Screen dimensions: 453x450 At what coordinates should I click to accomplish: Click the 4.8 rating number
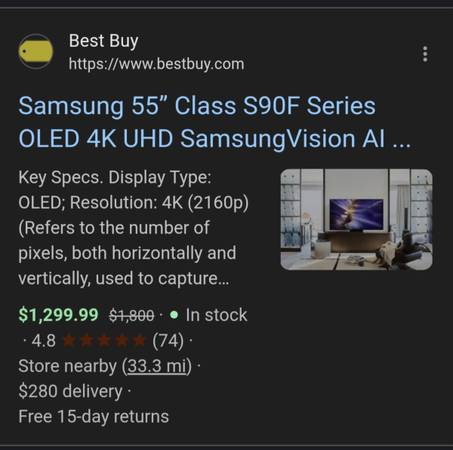tap(44, 341)
